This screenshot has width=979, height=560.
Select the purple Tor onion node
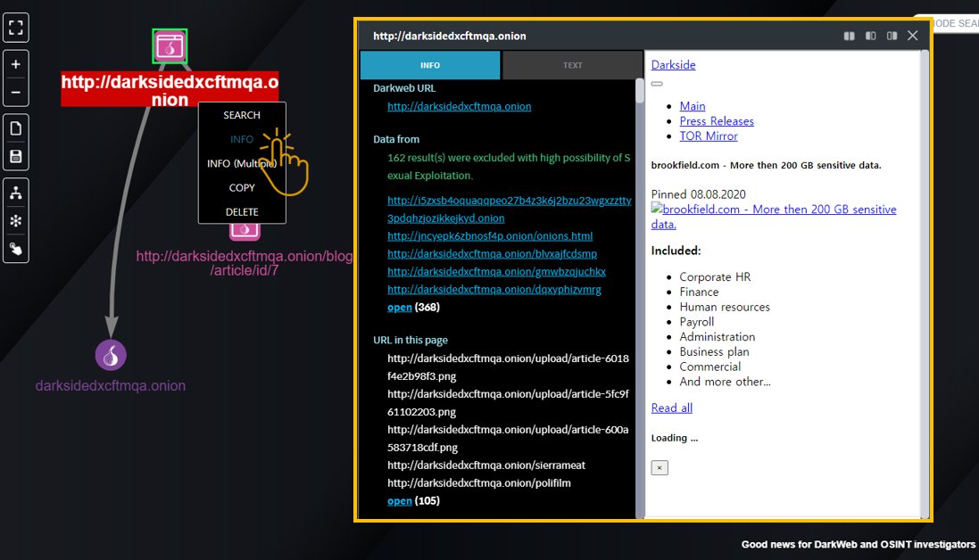pyautogui.click(x=111, y=355)
